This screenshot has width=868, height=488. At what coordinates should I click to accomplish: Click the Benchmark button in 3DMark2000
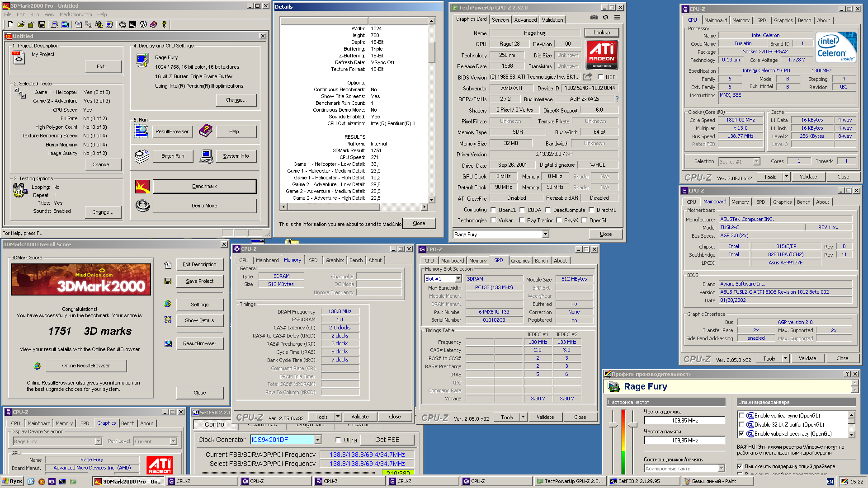pos(204,186)
